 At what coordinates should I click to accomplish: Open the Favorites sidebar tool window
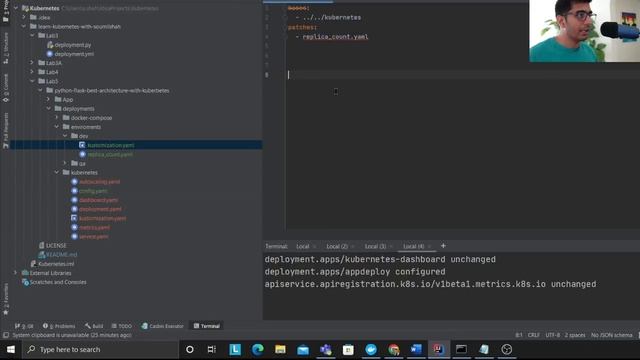(x=6, y=299)
